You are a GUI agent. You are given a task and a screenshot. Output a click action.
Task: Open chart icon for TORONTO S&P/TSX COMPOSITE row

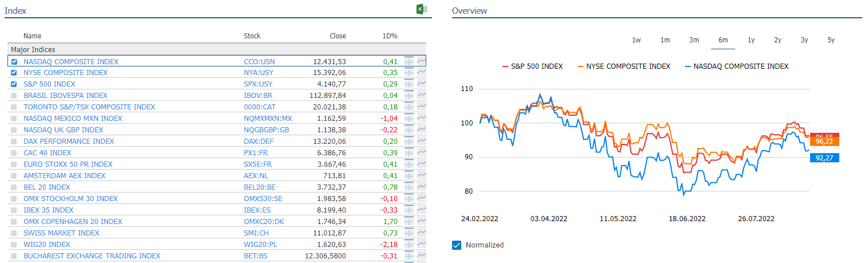click(422, 107)
